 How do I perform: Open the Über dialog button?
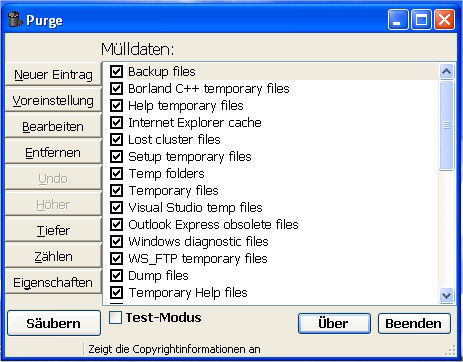coord(334,323)
